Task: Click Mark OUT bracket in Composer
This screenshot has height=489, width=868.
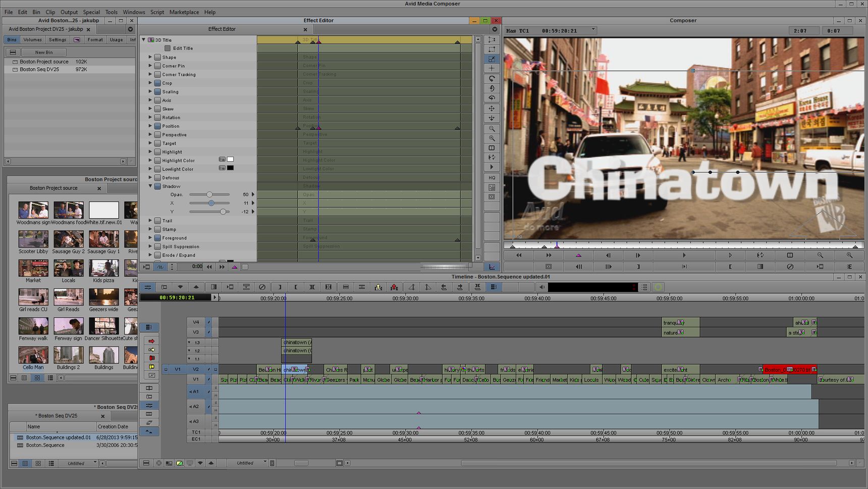Action: point(638,267)
